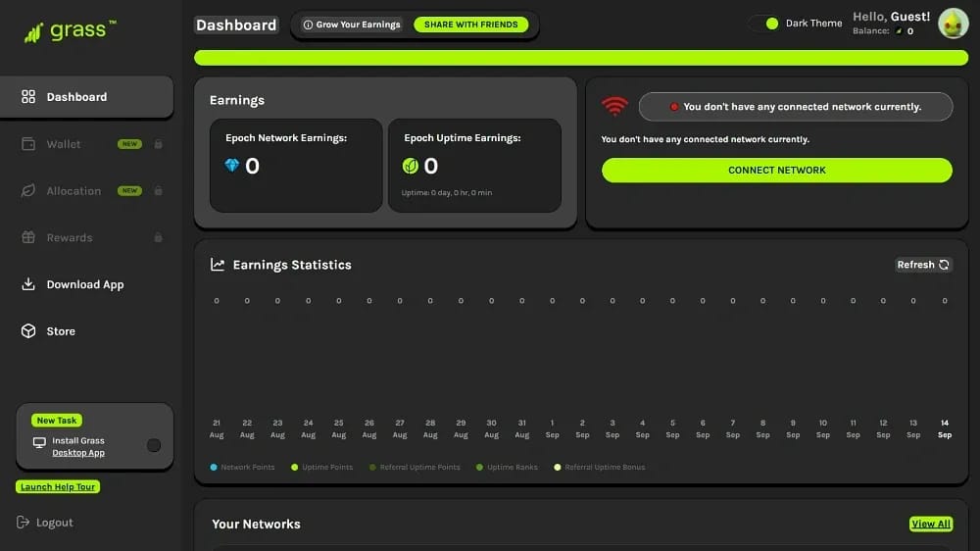The image size is (980, 551).
Task: Click the Dashboard grid icon
Action: click(28, 96)
